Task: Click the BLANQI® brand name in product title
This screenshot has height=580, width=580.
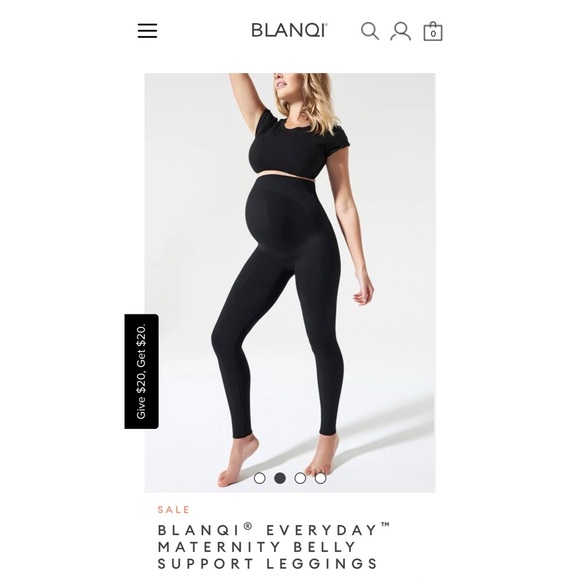Action: click(205, 530)
